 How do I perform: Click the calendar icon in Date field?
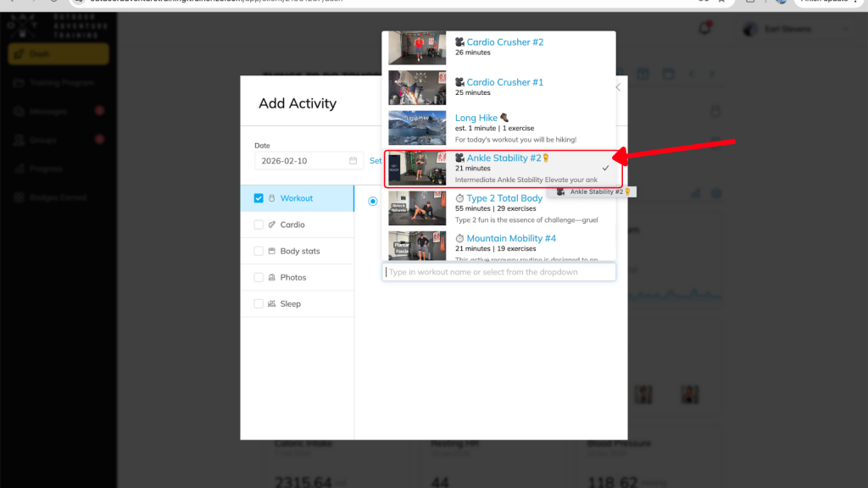point(353,161)
